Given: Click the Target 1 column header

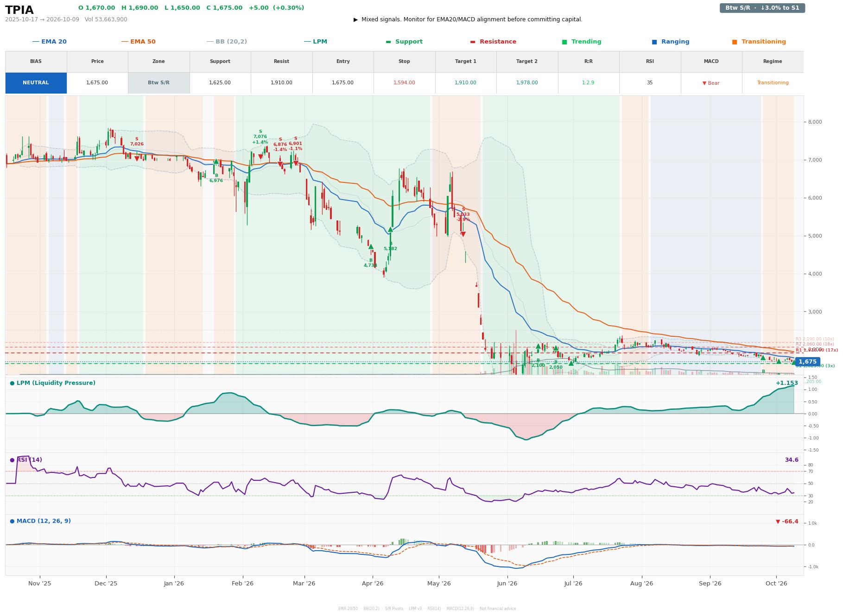Looking at the screenshot, I should (465, 62).
